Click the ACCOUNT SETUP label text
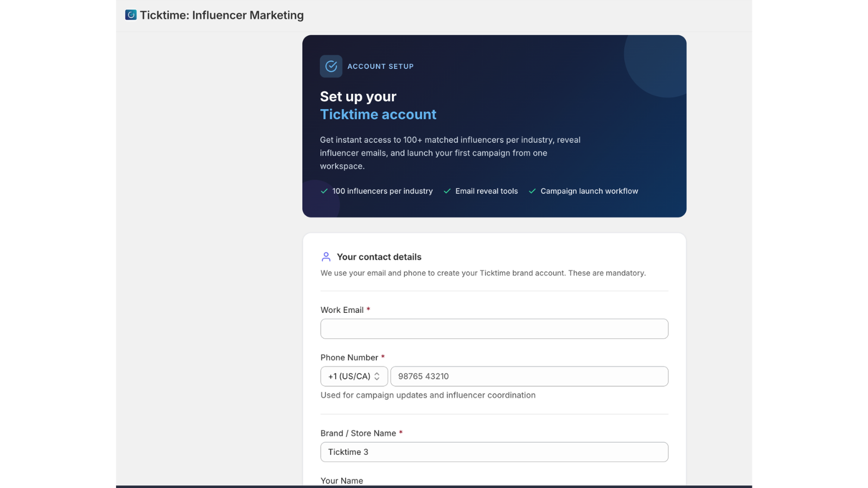 [x=380, y=66]
